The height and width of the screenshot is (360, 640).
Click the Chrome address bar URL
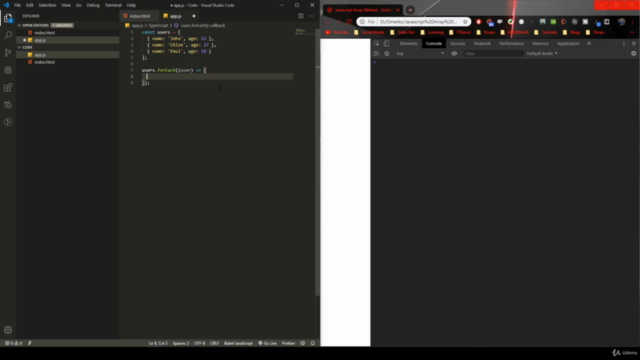[x=418, y=22]
